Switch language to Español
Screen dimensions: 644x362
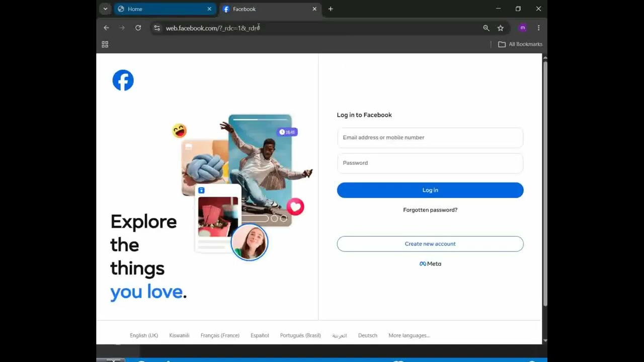click(260, 335)
